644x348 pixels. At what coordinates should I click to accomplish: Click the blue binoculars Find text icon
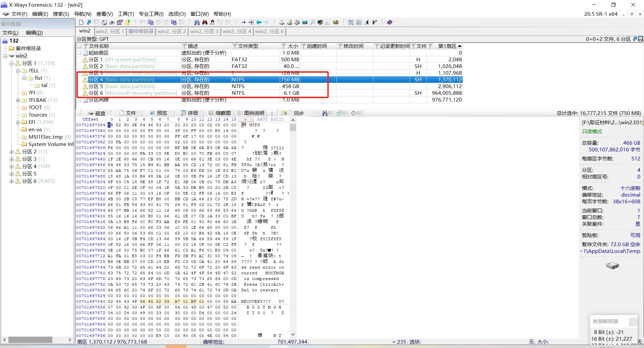pos(197,22)
